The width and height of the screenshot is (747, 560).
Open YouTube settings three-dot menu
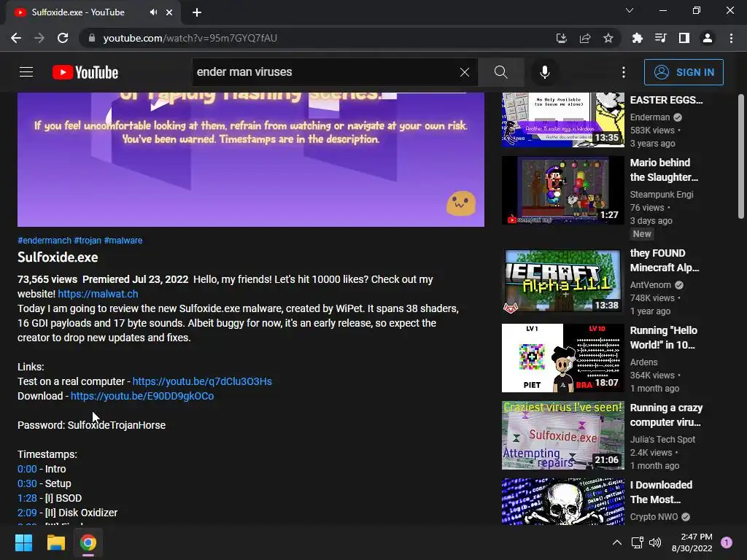tap(624, 72)
